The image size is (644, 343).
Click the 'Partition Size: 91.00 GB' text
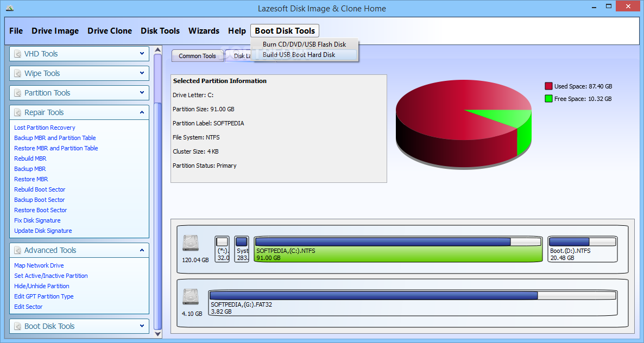tap(203, 109)
